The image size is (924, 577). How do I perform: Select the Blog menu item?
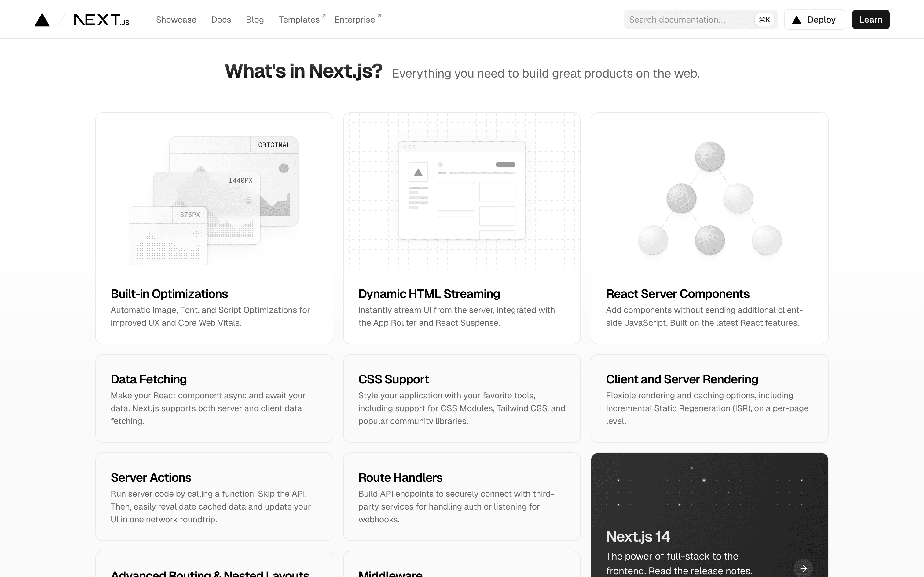point(255,19)
